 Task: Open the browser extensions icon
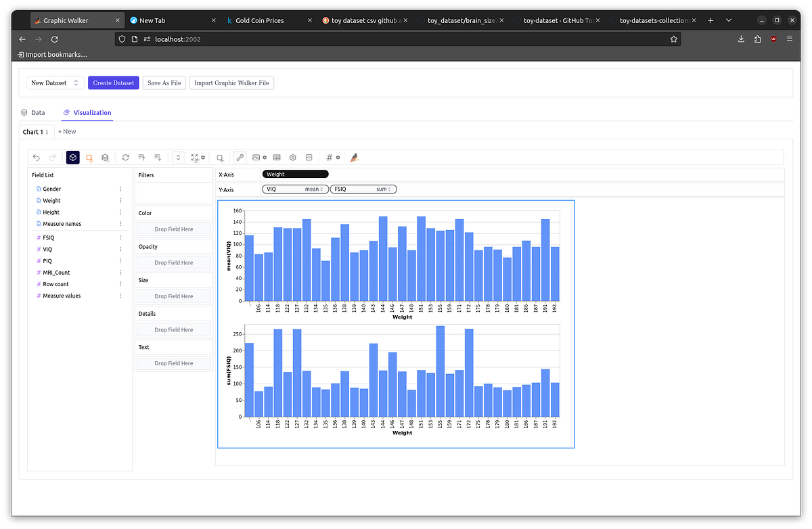coord(757,39)
